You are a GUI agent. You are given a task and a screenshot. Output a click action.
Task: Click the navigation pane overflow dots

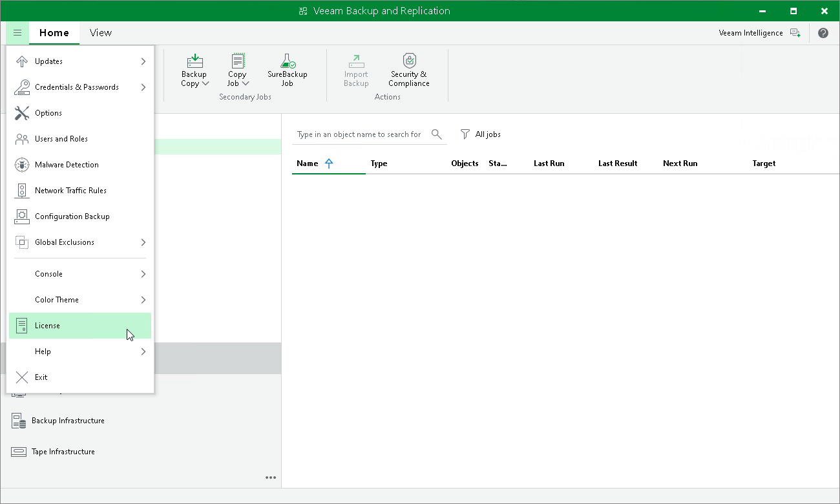click(271, 478)
